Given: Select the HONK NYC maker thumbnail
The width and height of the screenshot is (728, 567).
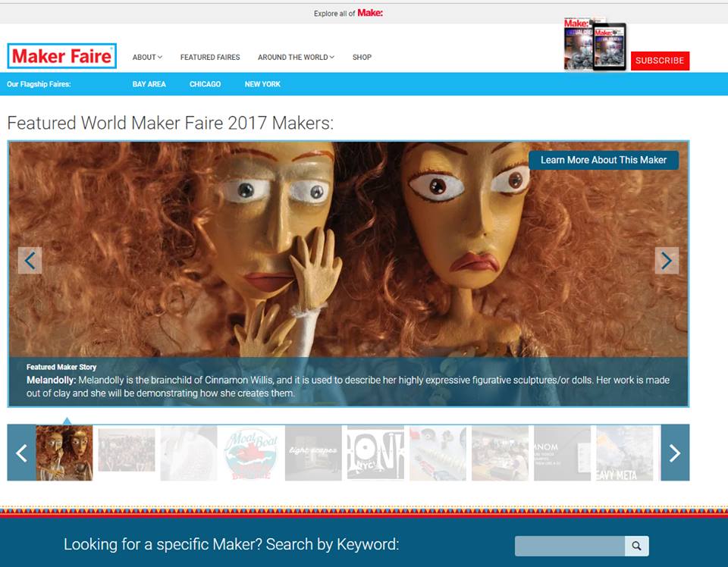Looking at the screenshot, I should [x=375, y=453].
